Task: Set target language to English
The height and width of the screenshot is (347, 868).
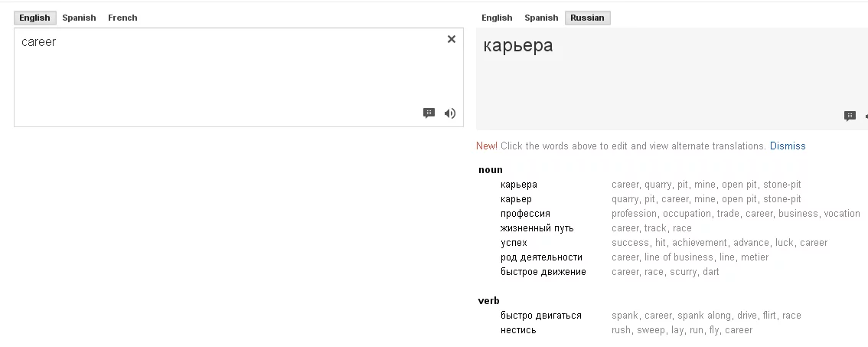Action: tap(497, 18)
